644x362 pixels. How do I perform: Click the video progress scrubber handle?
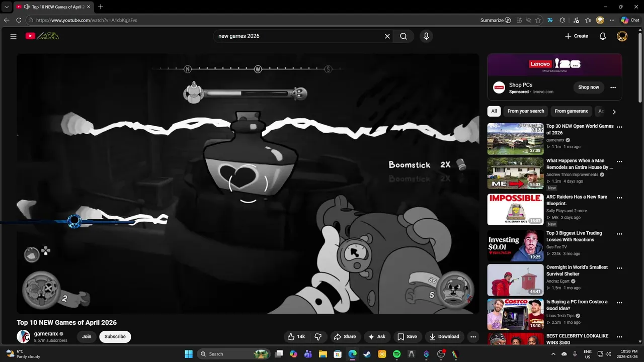[74, 221]
